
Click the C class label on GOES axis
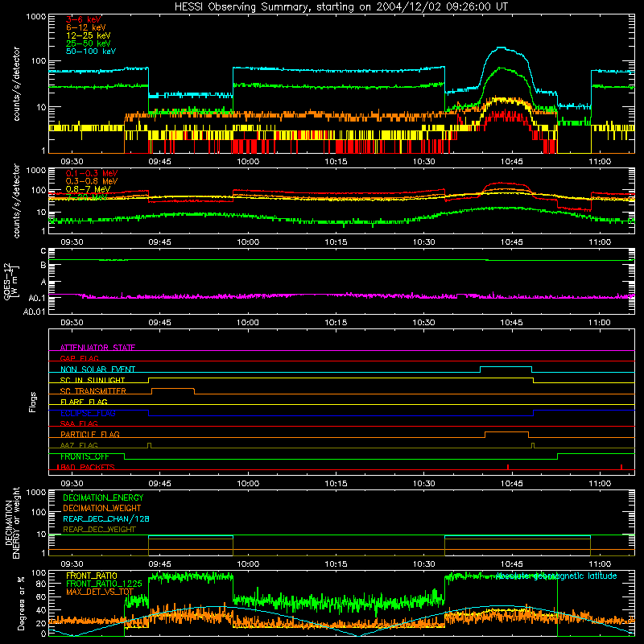[x=43, y=251]
